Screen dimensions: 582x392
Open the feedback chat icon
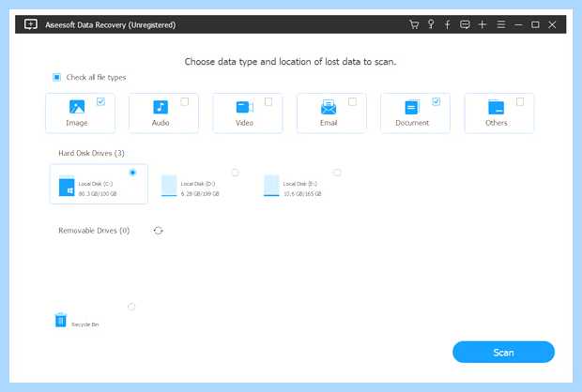click(465, 24)
